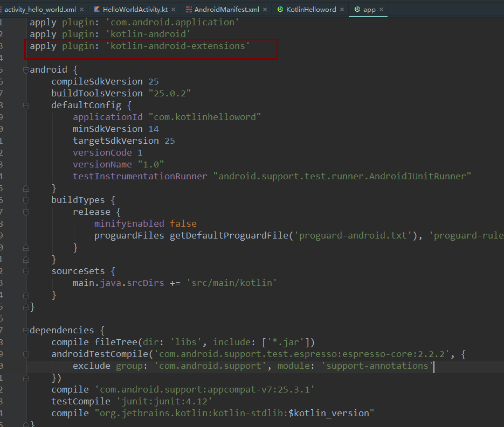
Task: Close the activity_hello_world.xml tab
Action: (x=81, y=10)
